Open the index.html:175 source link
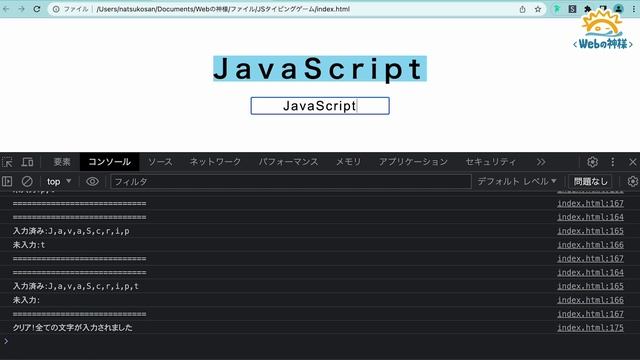 pyautogui.click(x=590, y=328)
